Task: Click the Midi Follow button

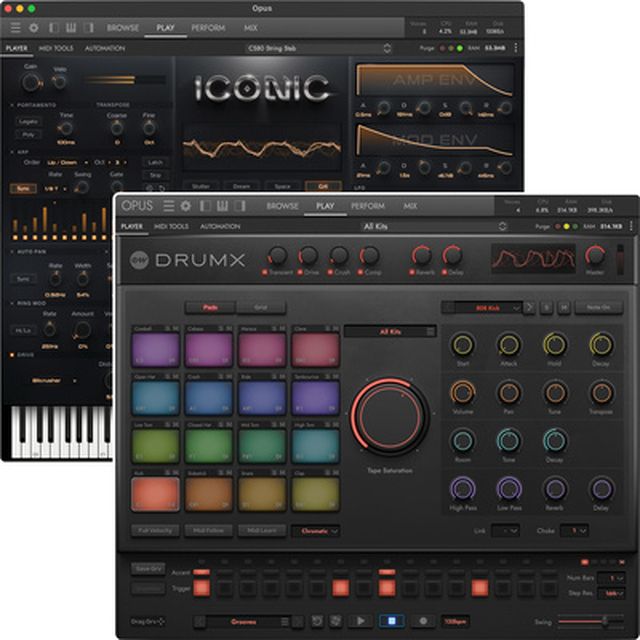Action: coord(209,531)
